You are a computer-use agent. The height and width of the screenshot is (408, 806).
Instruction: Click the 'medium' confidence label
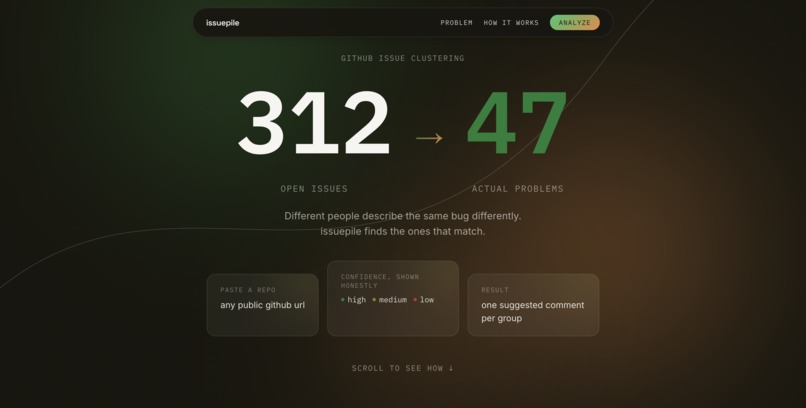393,300
